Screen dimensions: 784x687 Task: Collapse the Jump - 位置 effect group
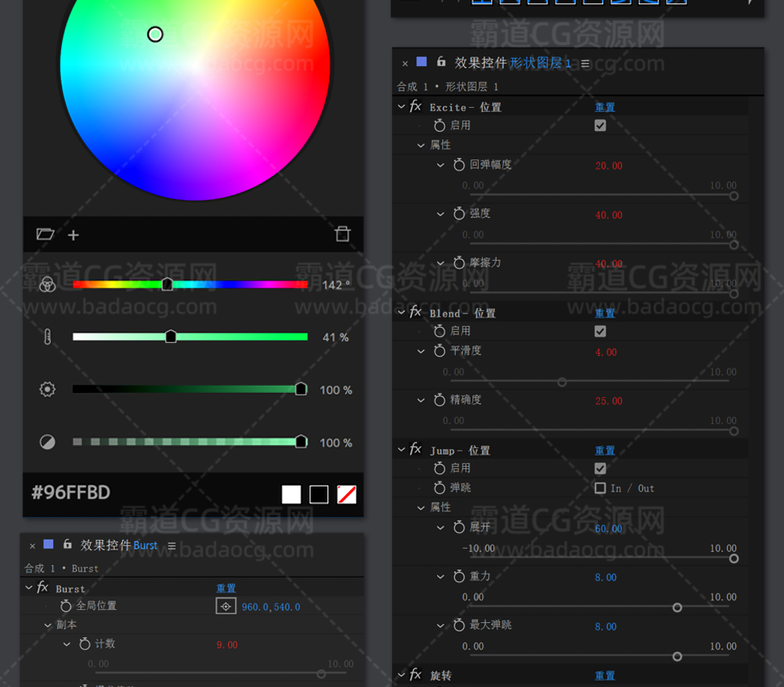tap(401, 450)
